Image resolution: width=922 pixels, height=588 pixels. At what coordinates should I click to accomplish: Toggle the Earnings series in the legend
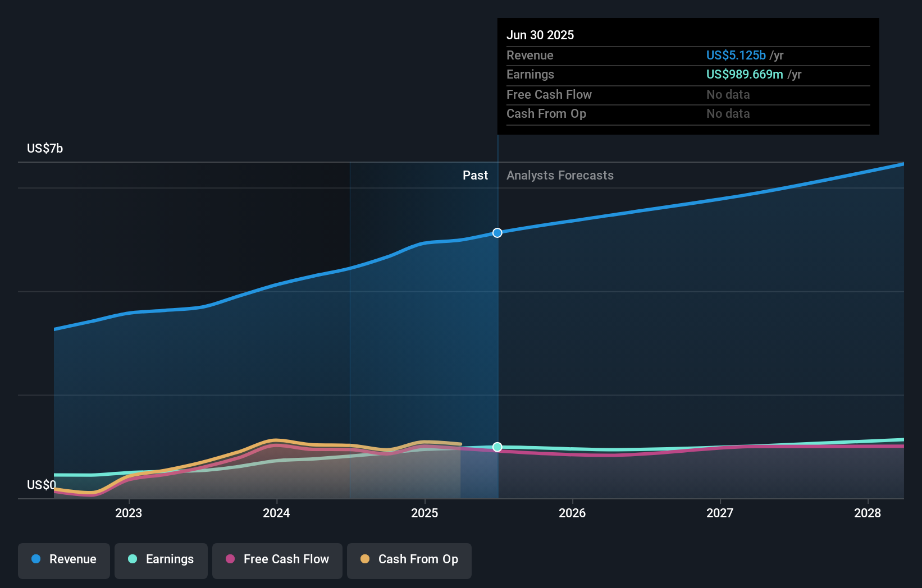[161, 560]
